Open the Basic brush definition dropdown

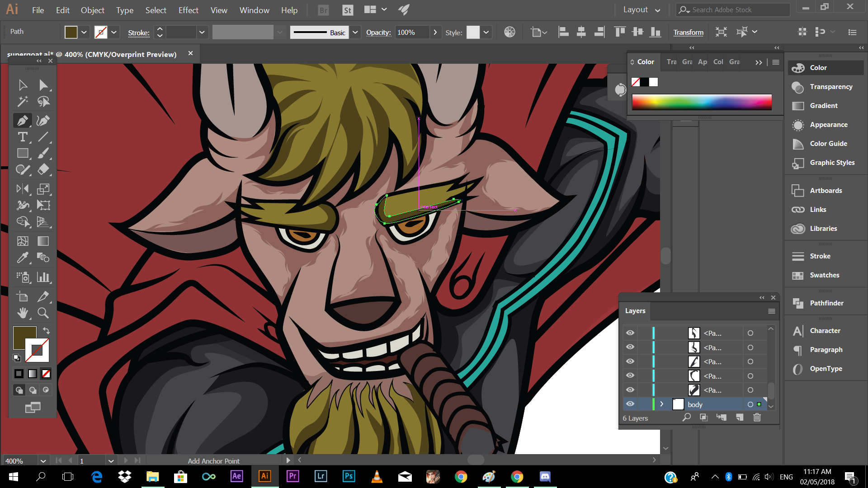(355, 32)
